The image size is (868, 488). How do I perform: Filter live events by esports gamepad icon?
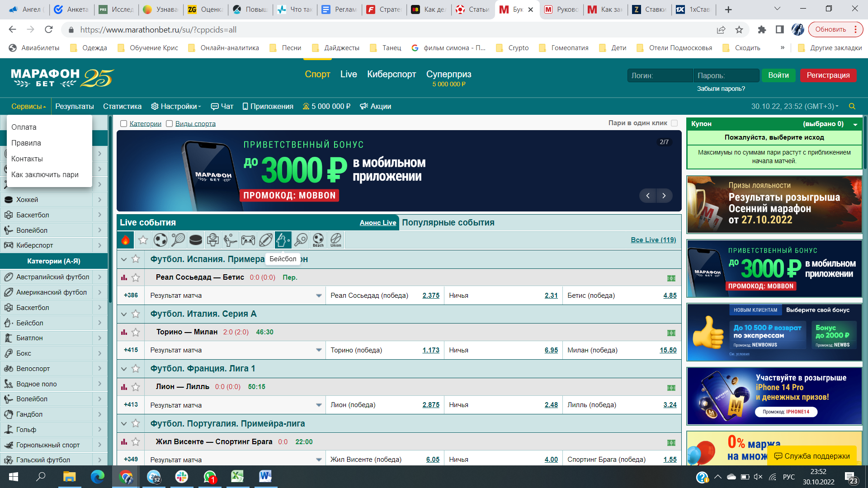[248, 240]
